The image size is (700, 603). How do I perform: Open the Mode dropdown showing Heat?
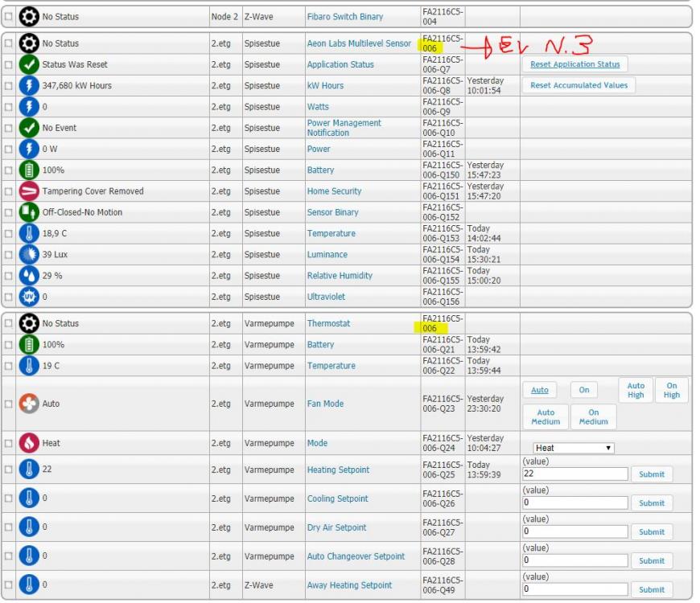[573, 448]
